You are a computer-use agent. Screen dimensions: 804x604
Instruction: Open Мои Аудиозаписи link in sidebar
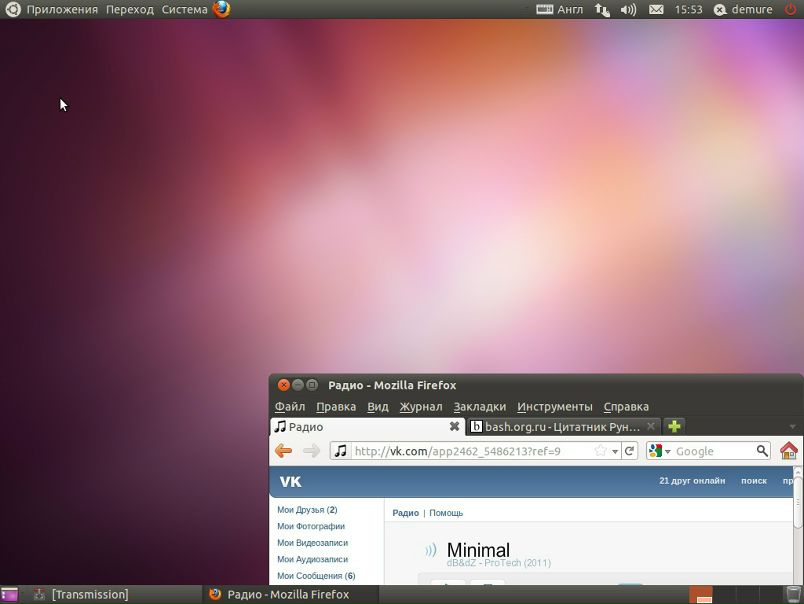click(312, 559)
